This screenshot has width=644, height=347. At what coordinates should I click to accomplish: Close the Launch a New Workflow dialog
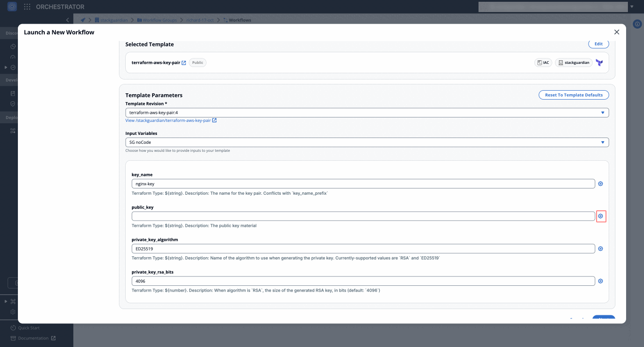pos(617,32)
